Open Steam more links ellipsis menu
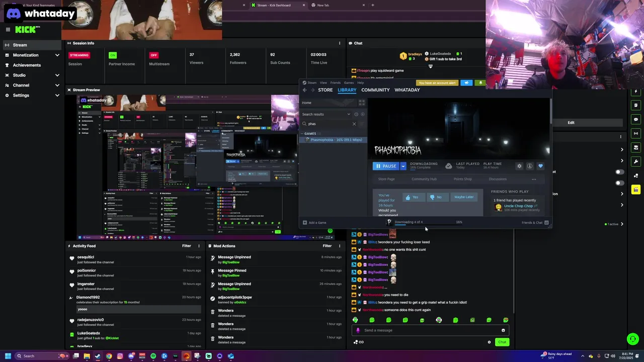 point(534,179)
